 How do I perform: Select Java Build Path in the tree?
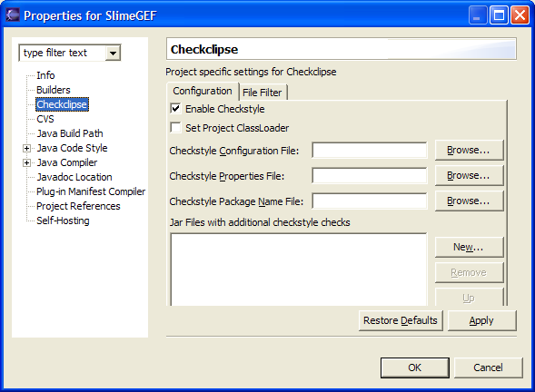click(70, 133)
